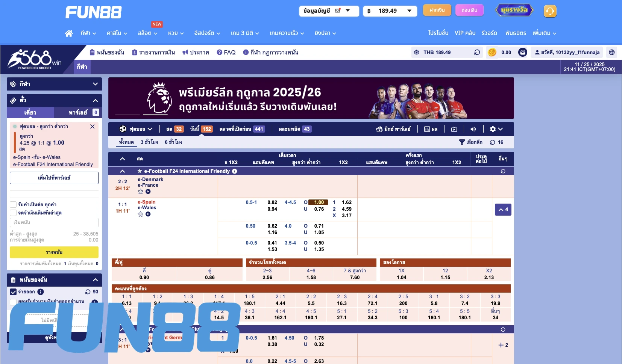Check remember last stake checkbox
Viewport: 622px width, 364px height.
point(13,213)
